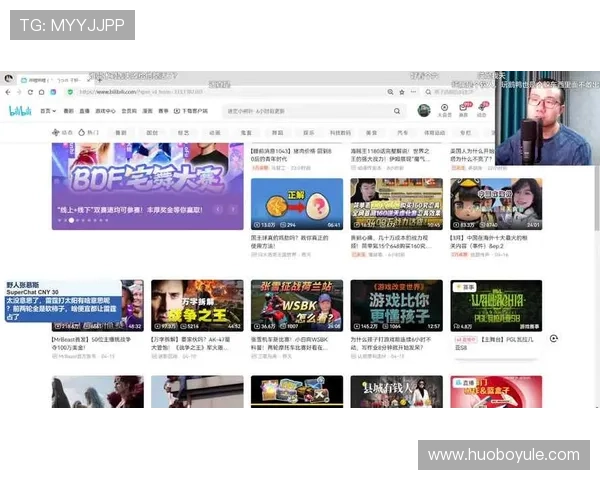Select the 科技数码 category
This screenshot has height=480, width=600.
(x=340, y=133)
